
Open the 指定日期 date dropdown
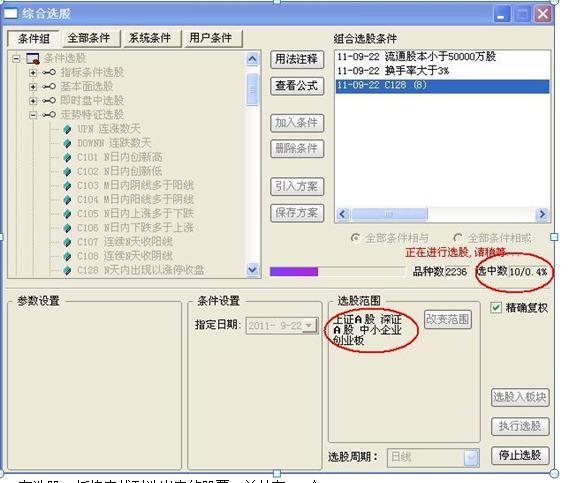tap(309, 325)
